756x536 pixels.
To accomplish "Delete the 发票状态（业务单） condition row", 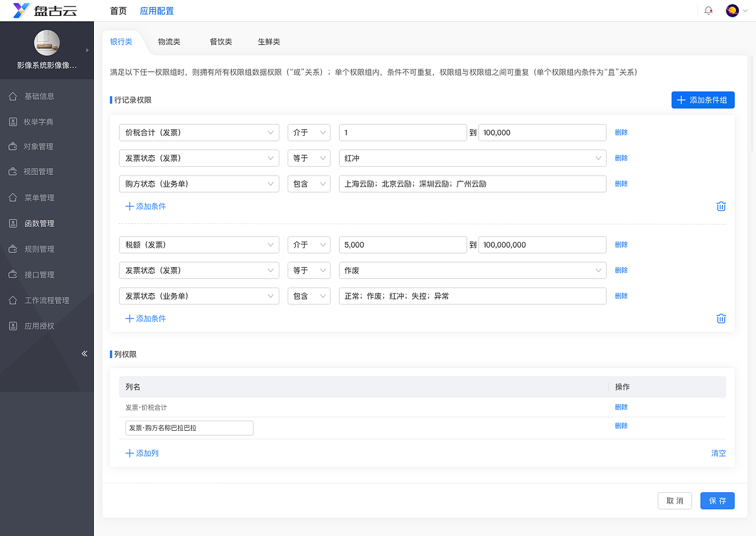I will click(621, 296).
